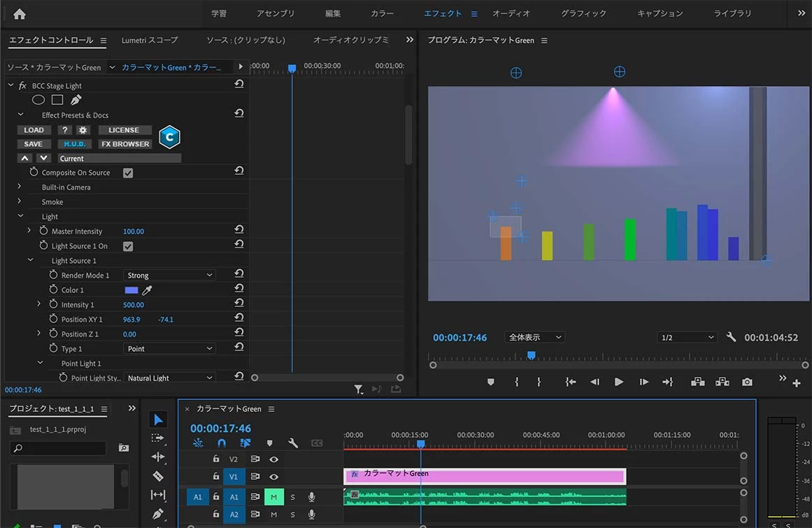Screen dimensions: 812x528
Task: Select the ellipse mask tool for BCC Stage Light
Action: [38, 100]
